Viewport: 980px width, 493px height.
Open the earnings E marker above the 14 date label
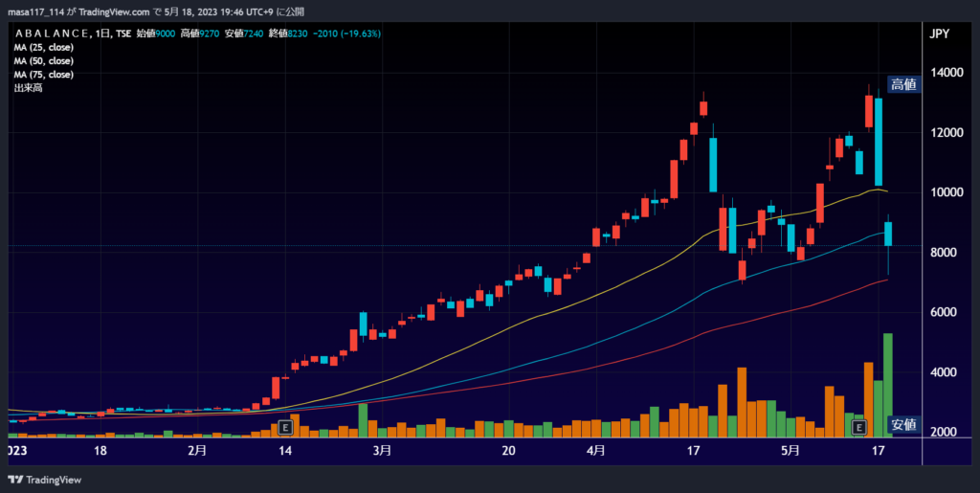coord(285,427)
